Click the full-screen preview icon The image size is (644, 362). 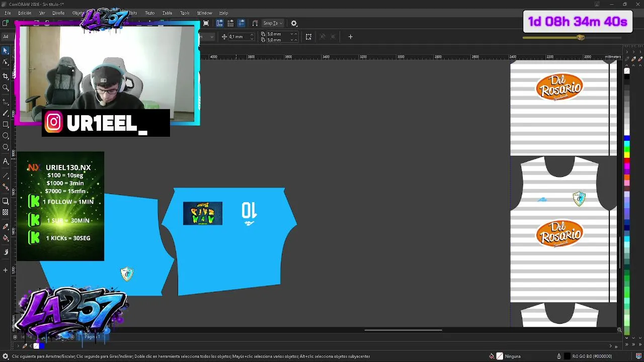coord(206,23)
